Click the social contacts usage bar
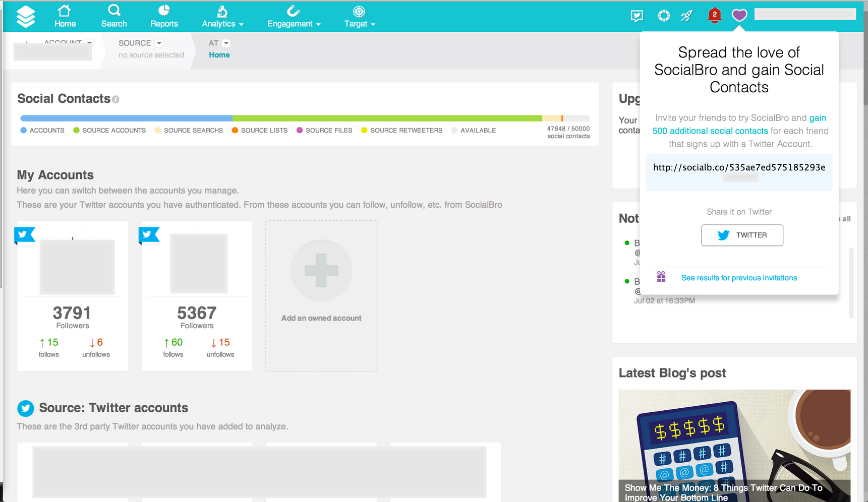Image resolution: width=868 pixels, height=502 pixels. point(305,118)
